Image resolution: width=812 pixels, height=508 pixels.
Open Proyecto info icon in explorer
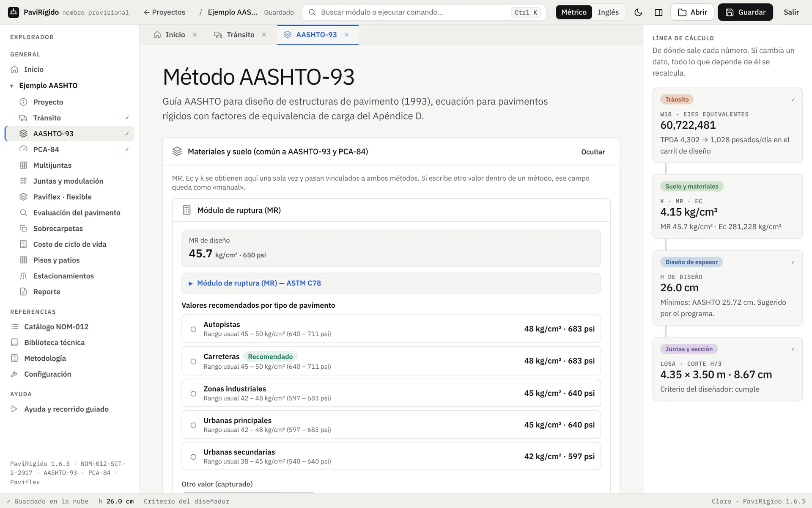click(x=23, y=102)
